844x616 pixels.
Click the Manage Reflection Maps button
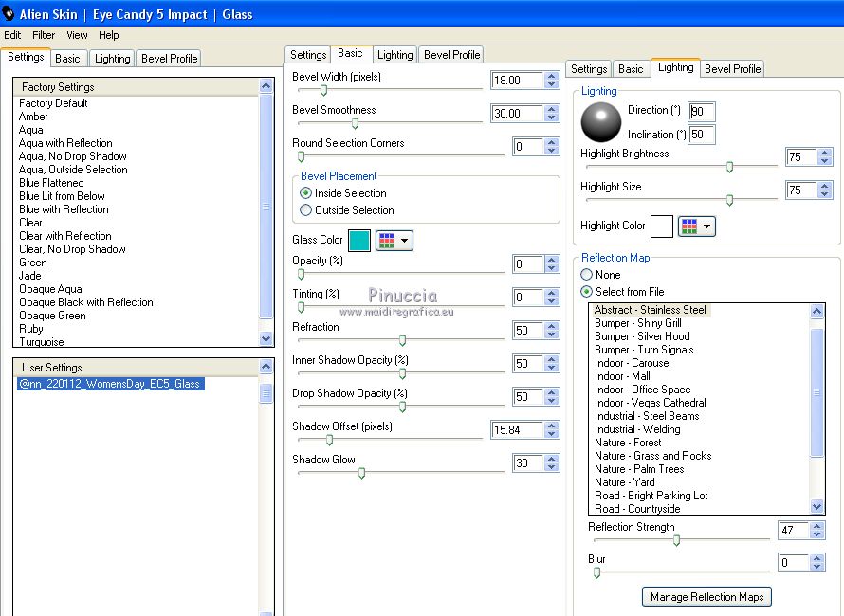[707, 597]
